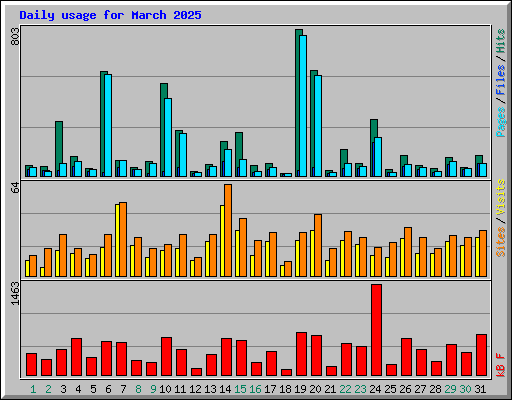
Task: Click day label 15 on x-axis
Action: point(240,389)
